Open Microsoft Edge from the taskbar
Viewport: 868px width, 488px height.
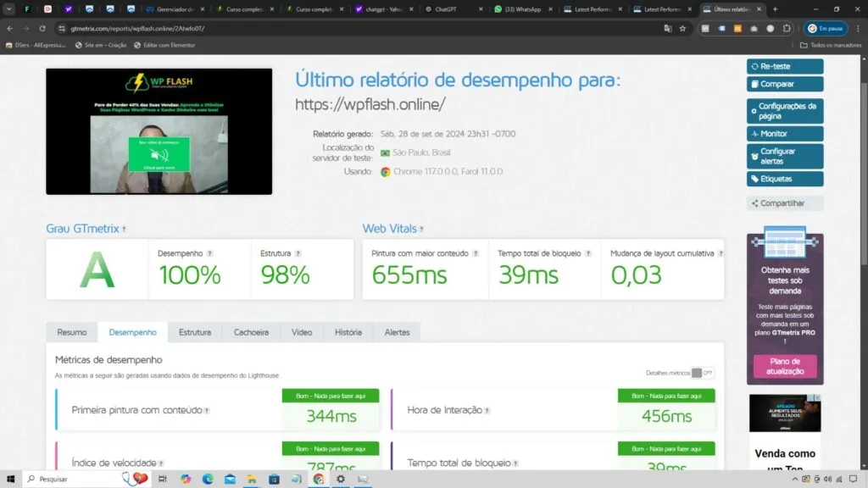(x=208, y=479)
